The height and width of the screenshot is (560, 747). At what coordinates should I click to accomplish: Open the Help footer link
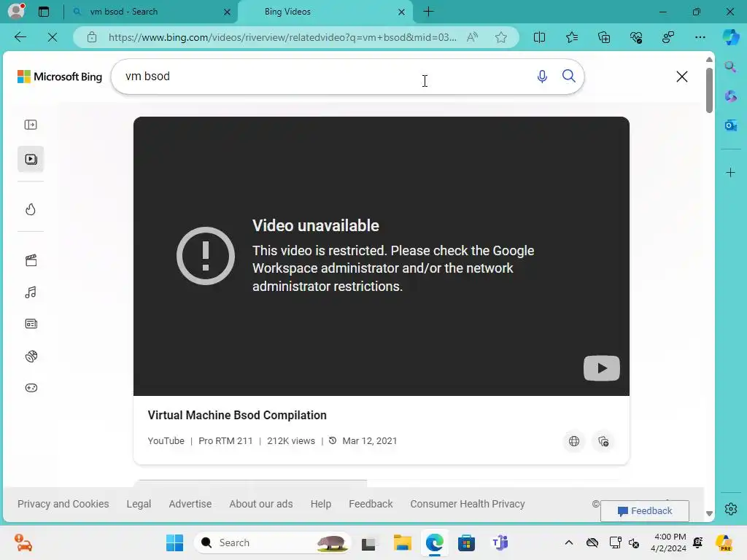point(321,504)
